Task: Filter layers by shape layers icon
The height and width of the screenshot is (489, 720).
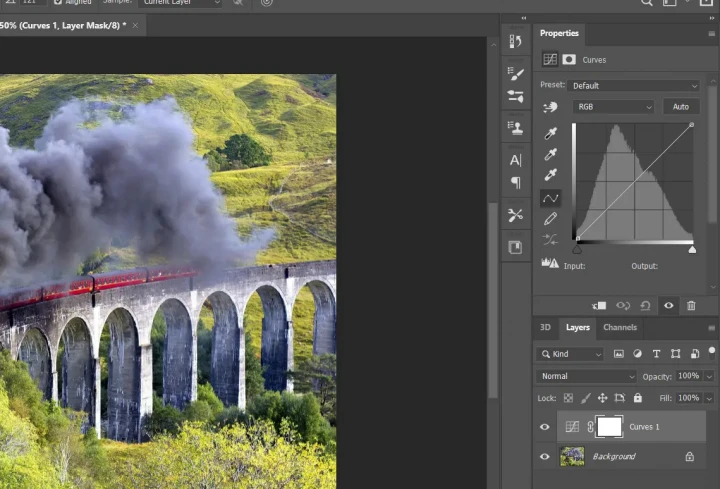Action: click(x=675, y=354)
